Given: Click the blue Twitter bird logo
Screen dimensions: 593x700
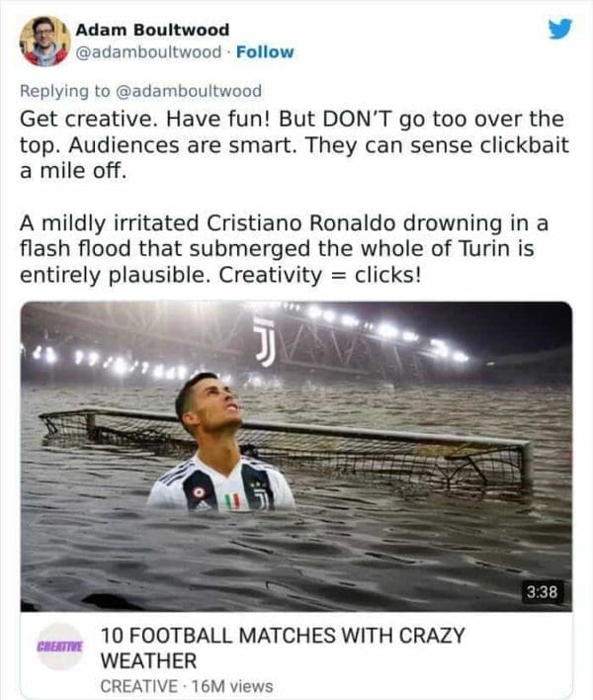Looking at the screenshot, I should (x=559, y=31).
